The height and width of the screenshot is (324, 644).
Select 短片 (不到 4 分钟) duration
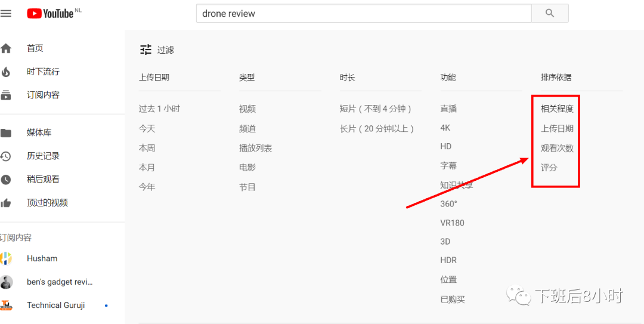[x=376, y=109]
